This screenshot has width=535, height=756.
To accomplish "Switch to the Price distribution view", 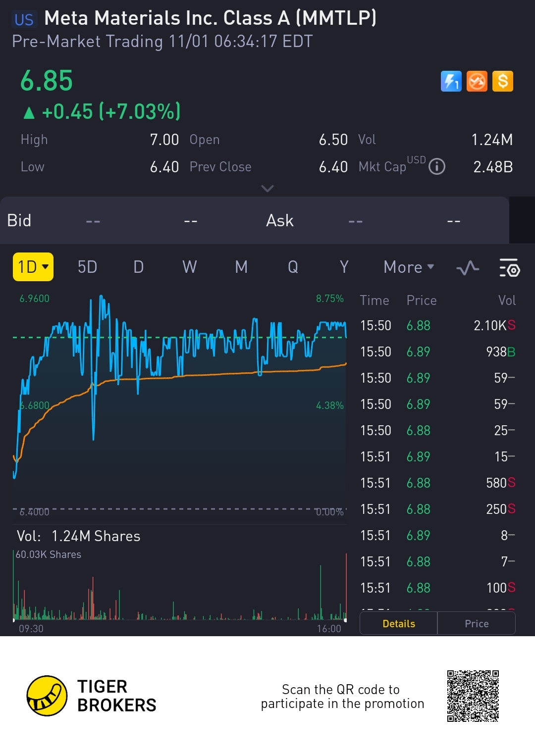I will [477, 623].
